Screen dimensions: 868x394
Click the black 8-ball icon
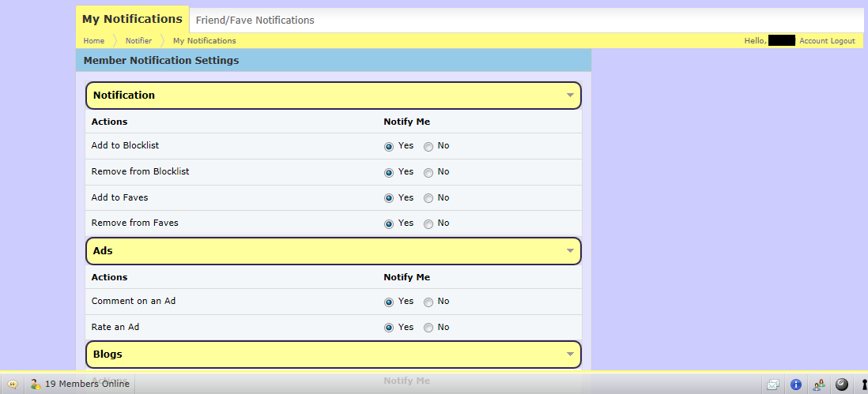(x=841, y=384)
